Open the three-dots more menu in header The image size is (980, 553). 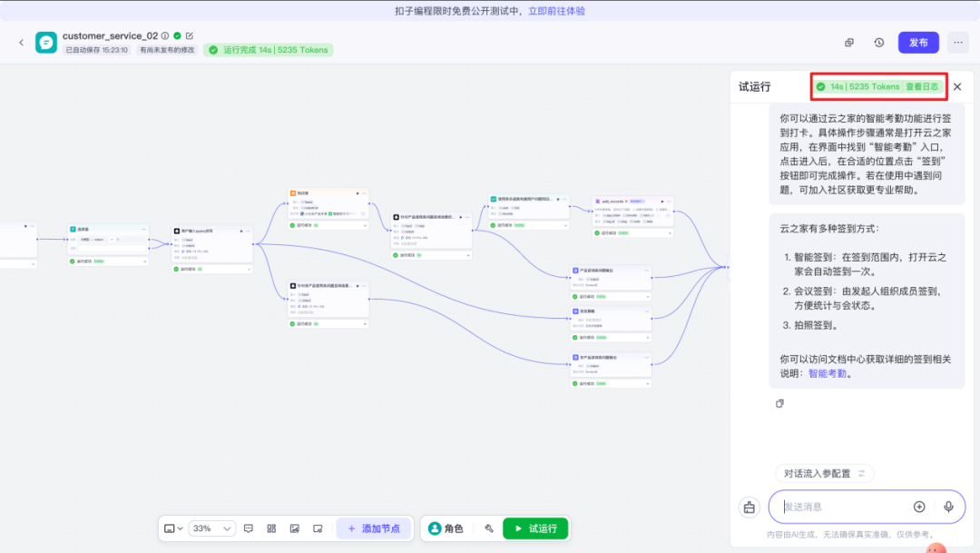tap(957, 43)
